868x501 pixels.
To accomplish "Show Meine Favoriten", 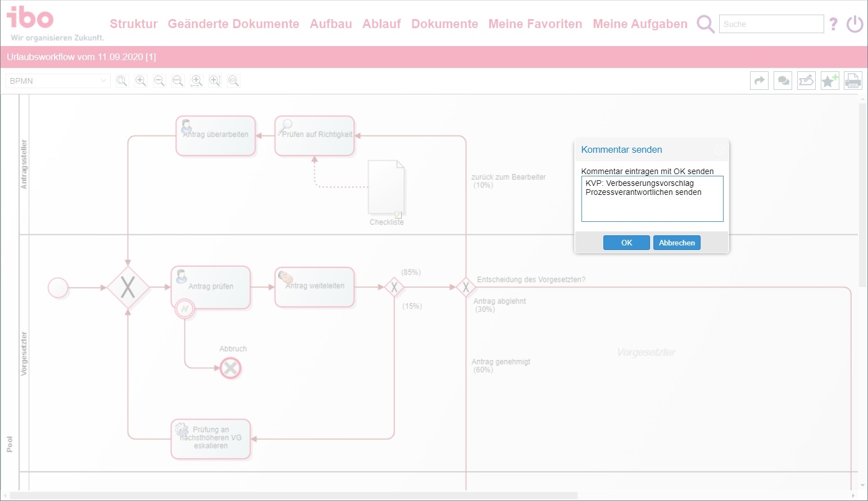I will coord(535,24).
